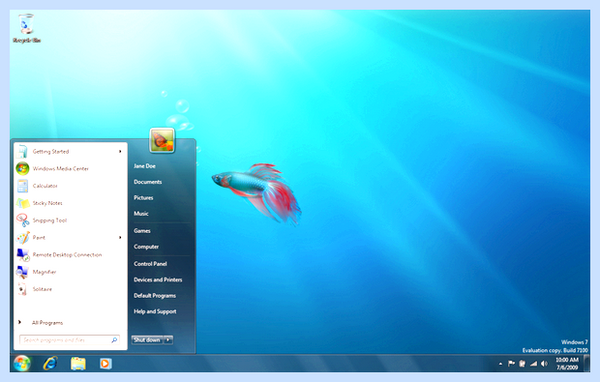Expand the Paint jump list arrow
This screenshot has width=600, height=382.
120,238
